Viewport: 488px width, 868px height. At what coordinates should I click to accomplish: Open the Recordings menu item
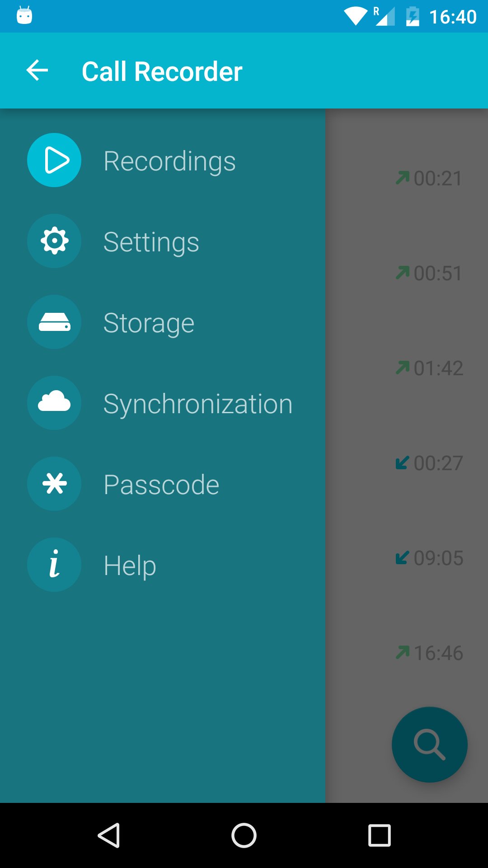[x=169, y=161]
